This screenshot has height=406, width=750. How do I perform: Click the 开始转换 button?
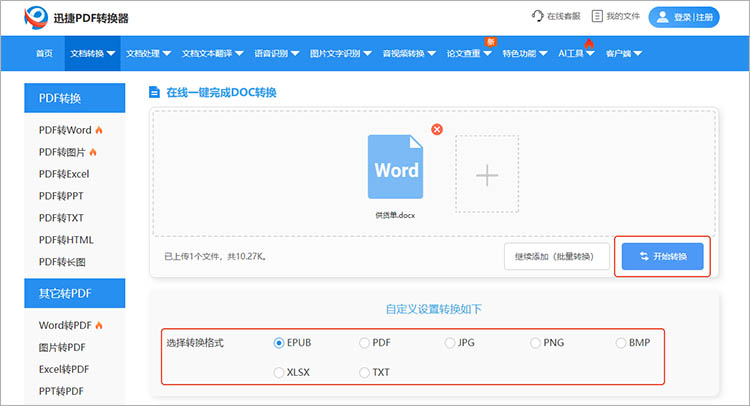[x=662, y=256]
